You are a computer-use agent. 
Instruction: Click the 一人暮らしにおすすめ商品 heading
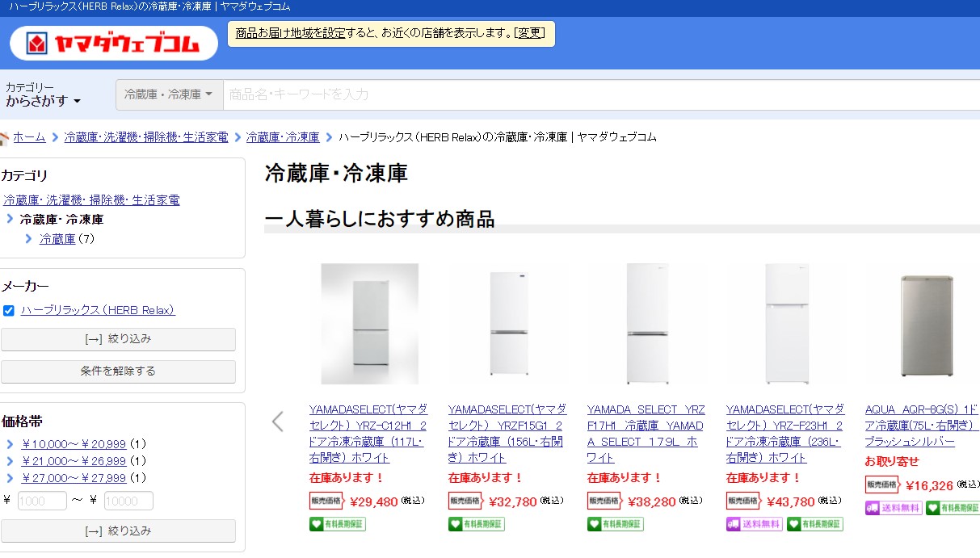(380, 219)
